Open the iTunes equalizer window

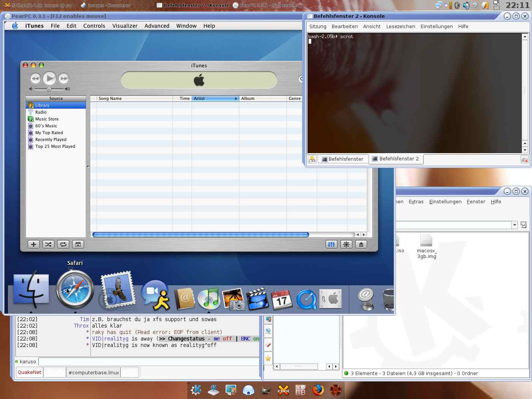(x=331, y=244)
